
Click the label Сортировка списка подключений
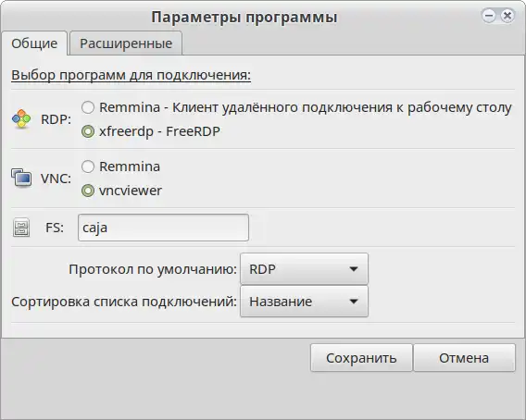tap(124, 302)
